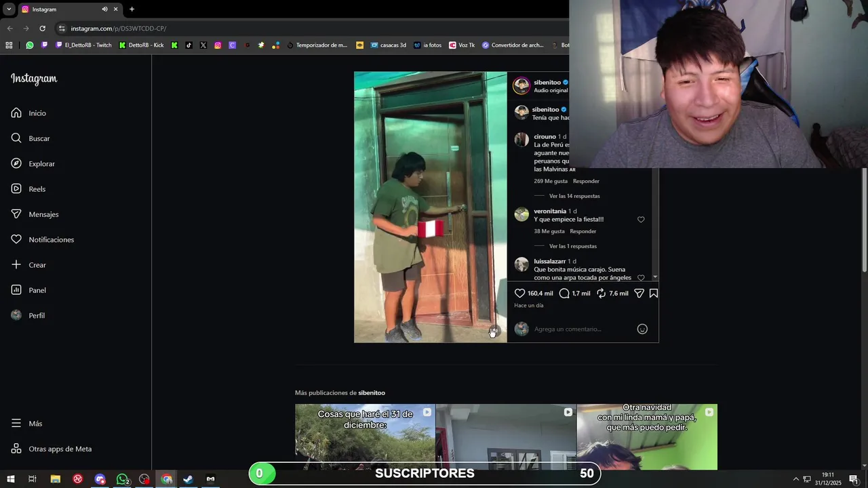The height and width of the screenshot is (488, 868).
Task: Toggle mute on the reel video
Action: pos(493,331)
